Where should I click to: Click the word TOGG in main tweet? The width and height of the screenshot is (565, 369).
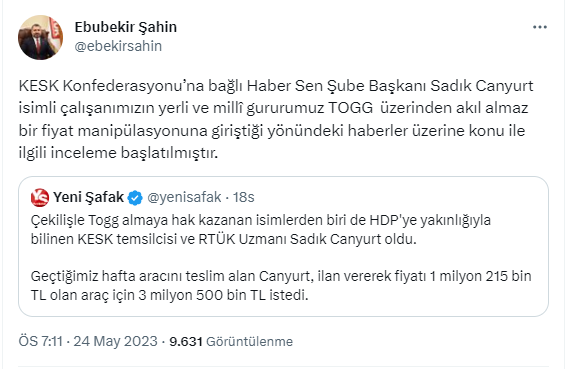point(350,108)
